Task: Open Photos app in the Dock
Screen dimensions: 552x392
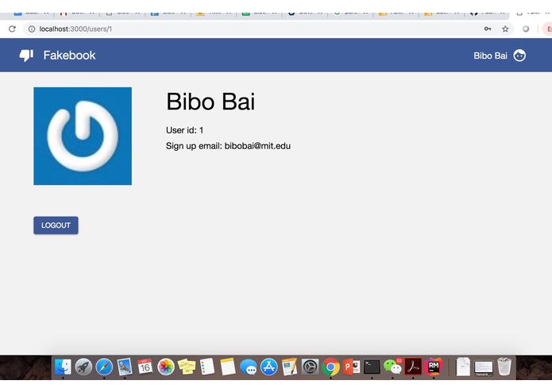Action: tap(166, 367)
